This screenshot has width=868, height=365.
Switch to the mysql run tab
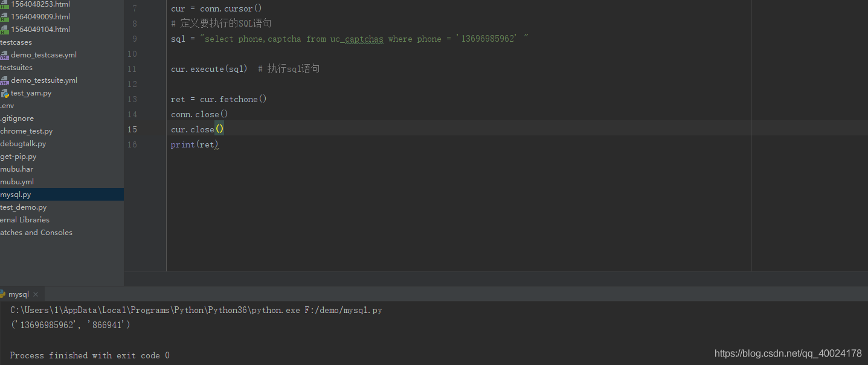19,294
